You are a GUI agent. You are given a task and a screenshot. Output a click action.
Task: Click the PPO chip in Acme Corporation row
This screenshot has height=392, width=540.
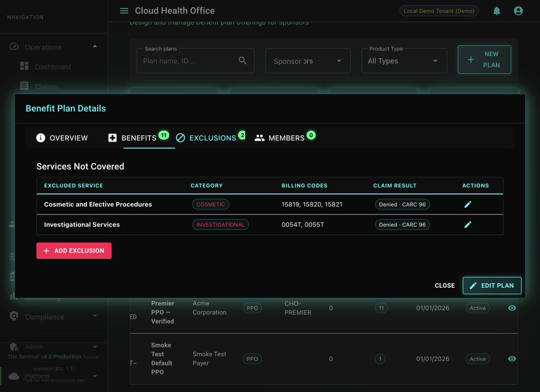coord(252,308)
